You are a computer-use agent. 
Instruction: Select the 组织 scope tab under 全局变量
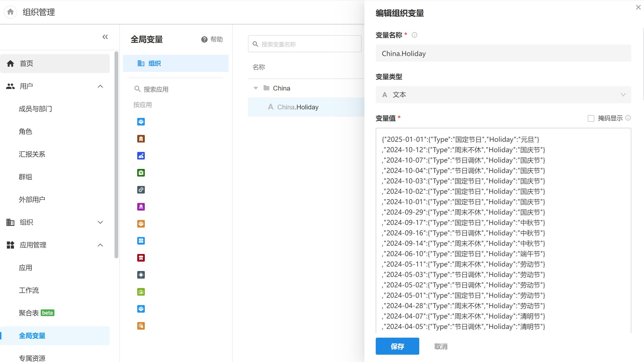coord(176,63)
